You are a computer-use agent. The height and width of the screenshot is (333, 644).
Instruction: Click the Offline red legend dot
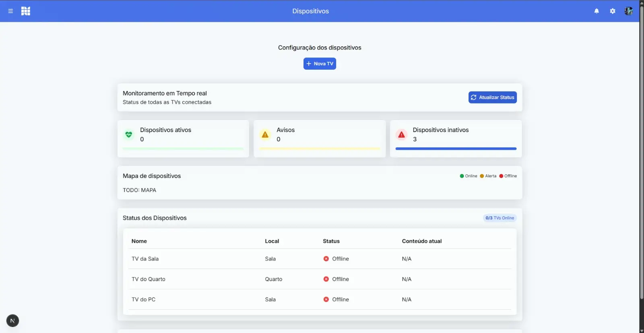(x=501, y=176)
